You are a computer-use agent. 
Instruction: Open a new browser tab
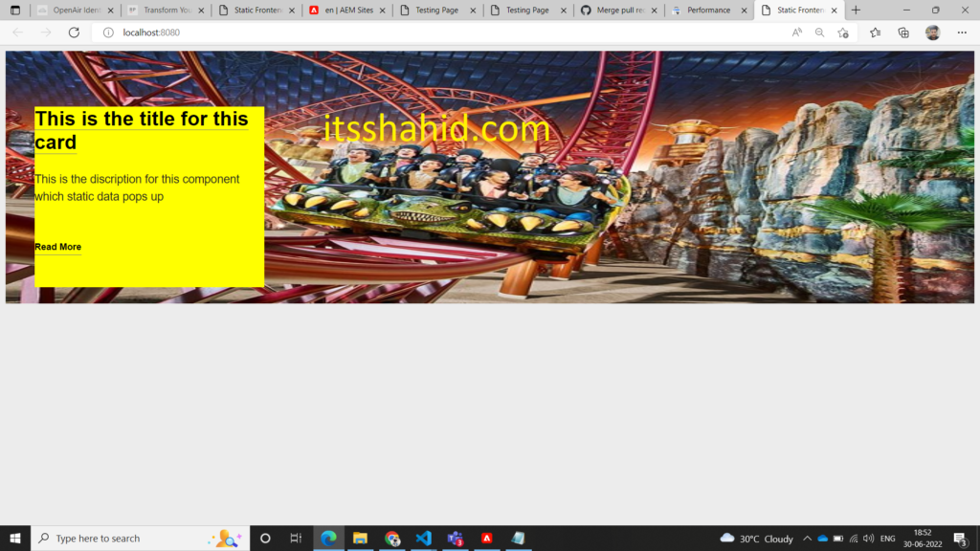[856, 10]
